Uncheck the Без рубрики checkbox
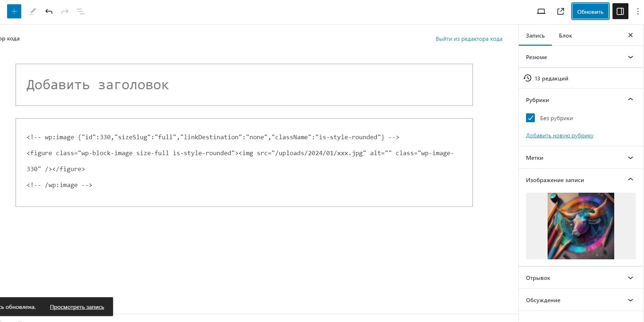644x322 pixels. (530, 118)
